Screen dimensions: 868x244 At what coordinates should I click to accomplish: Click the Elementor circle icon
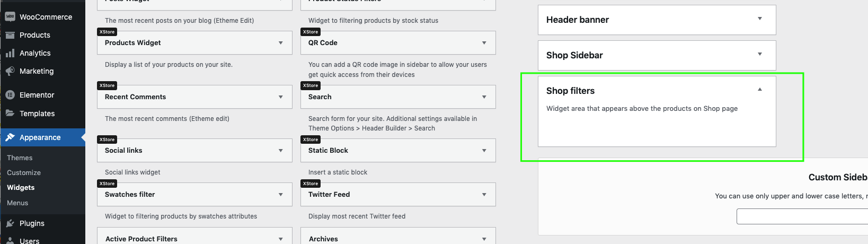click(x=10, y=95)
